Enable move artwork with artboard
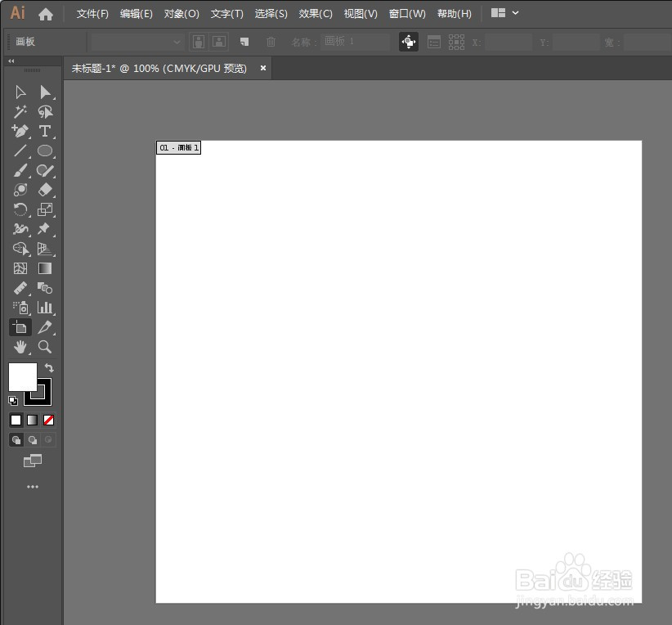 pyautogui.click(x=408, y=42)
